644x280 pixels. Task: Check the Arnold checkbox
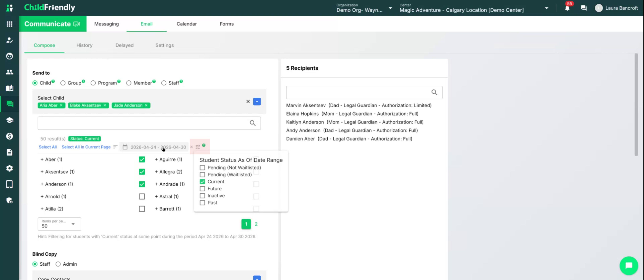pyautogui.click(x=142, y=197)
